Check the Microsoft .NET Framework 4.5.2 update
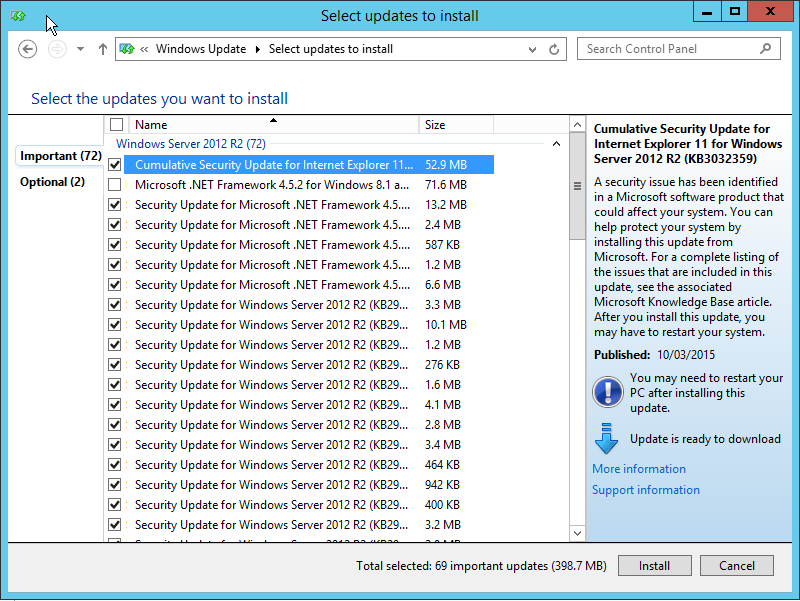Viewport: 800px width, 601px height. (x=115, y=185)
